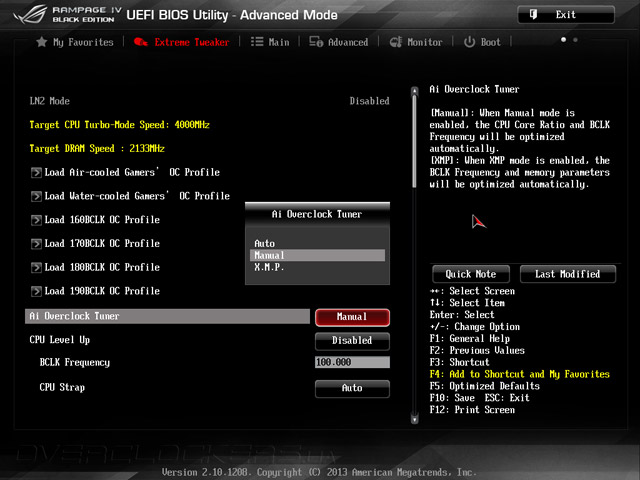Select Load 170BCLK OC Profile
Image resolution: width=640 pixels, height=480 pixels.
[x=102, y=244]
